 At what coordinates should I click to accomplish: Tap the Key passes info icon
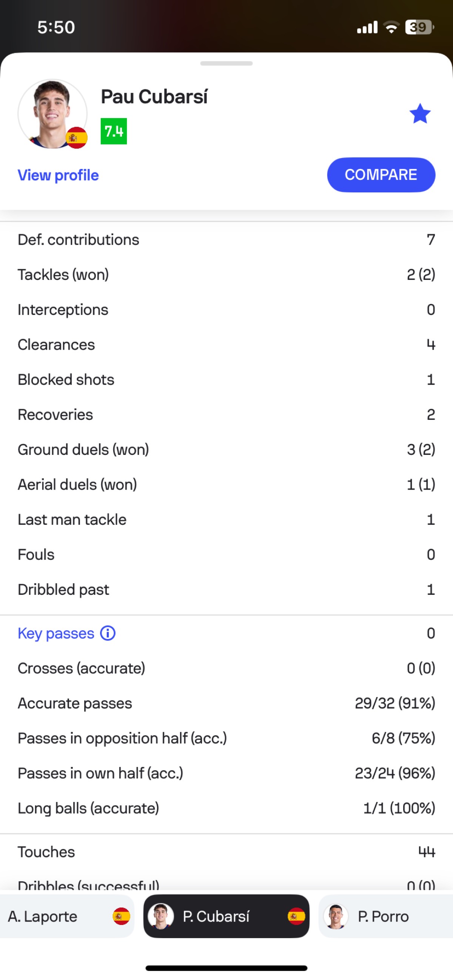click(x=108, y=633)
